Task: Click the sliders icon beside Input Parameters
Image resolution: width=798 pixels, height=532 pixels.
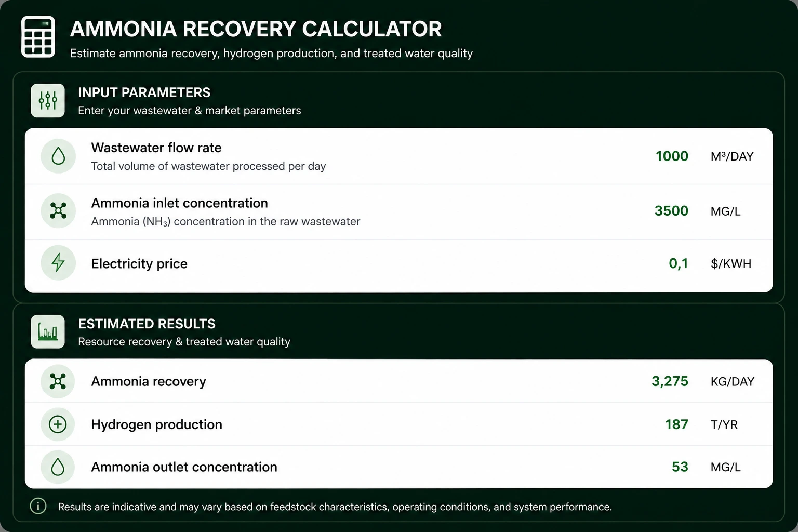Action: click(48, 100)
